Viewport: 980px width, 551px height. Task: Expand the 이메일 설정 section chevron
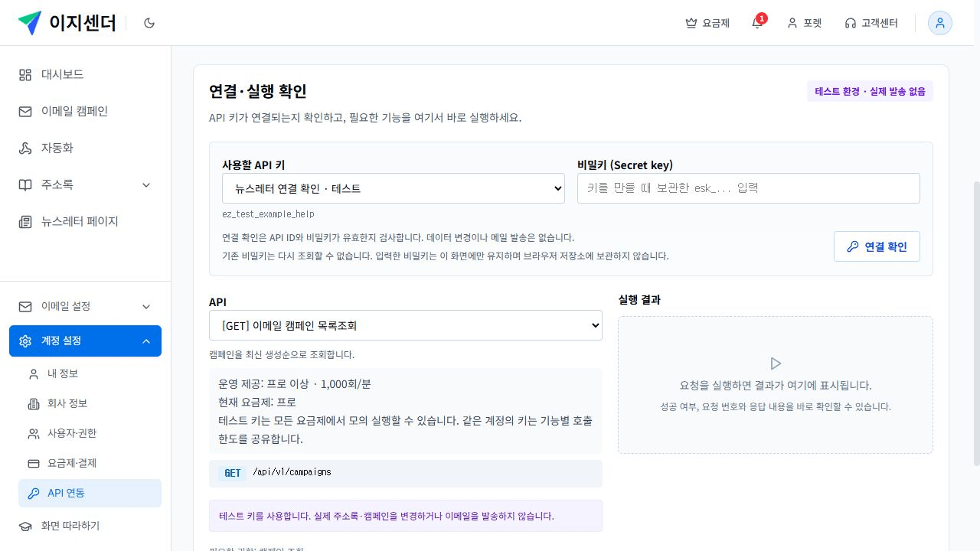tap(146, 306)
